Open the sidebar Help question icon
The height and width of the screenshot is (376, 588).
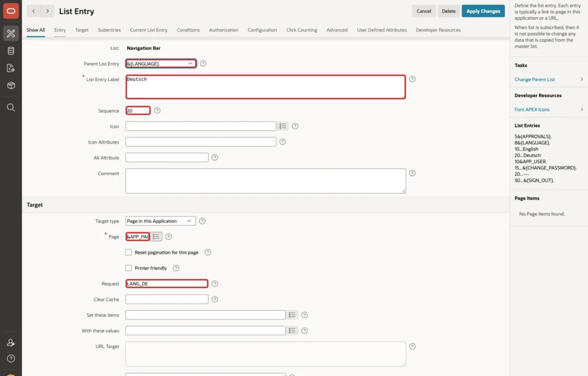pyautogui.click(x=11, y=358)
